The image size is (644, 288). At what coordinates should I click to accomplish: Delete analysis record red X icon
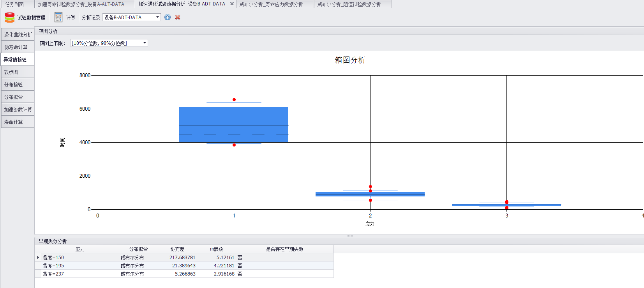(178, 17)
